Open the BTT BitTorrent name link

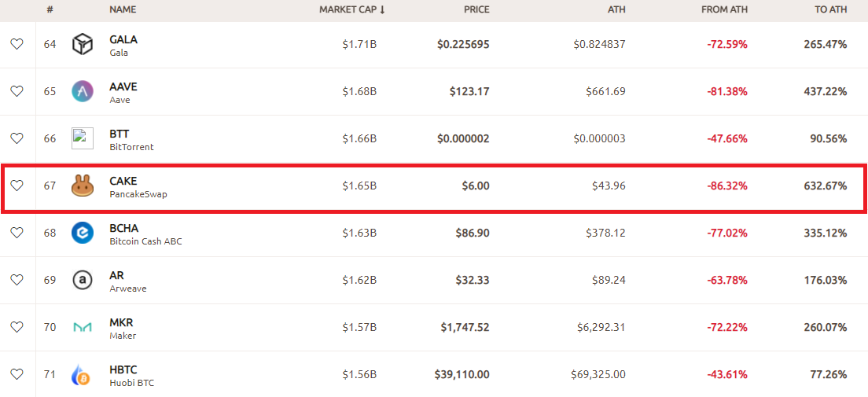pyautogui.click(x=132, y=139)
